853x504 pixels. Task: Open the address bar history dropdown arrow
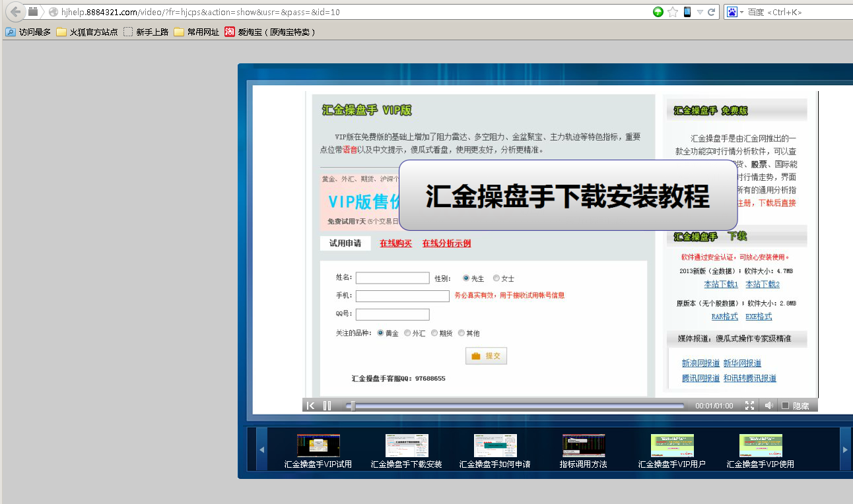[x=700, y=12]
